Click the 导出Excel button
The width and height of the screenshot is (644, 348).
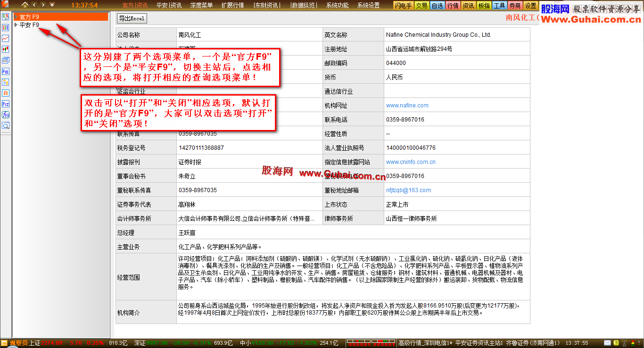(x=132, y=18)
